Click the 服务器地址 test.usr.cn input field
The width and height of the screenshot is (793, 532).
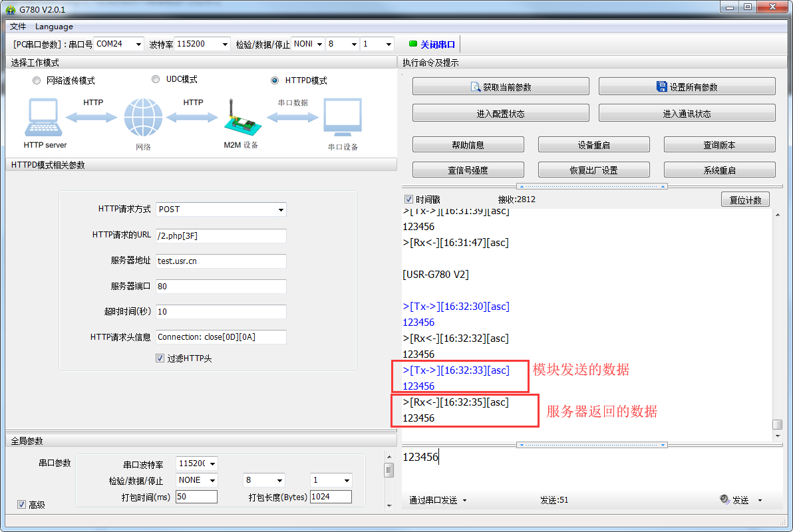pyautogui.click(x=221, y=261)
